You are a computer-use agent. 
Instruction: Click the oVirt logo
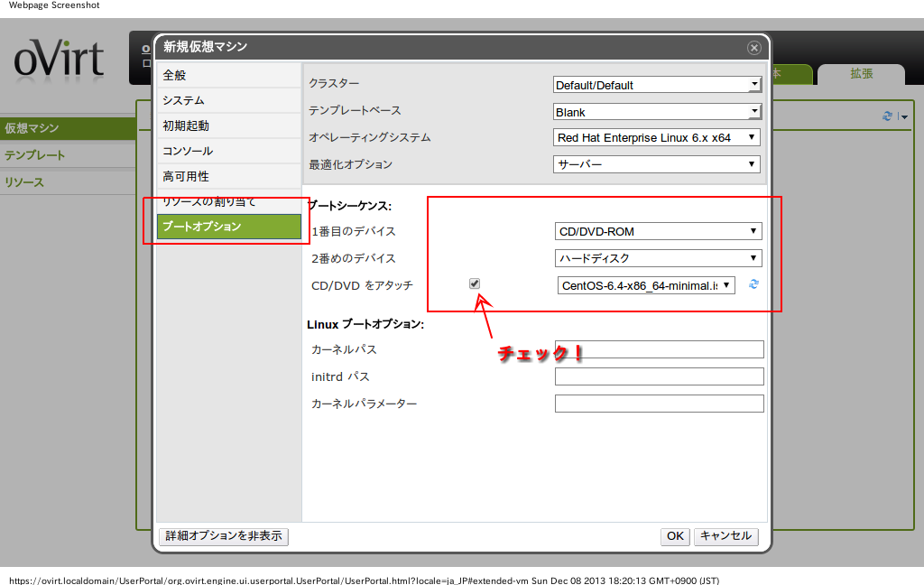[x=60, y=60]
